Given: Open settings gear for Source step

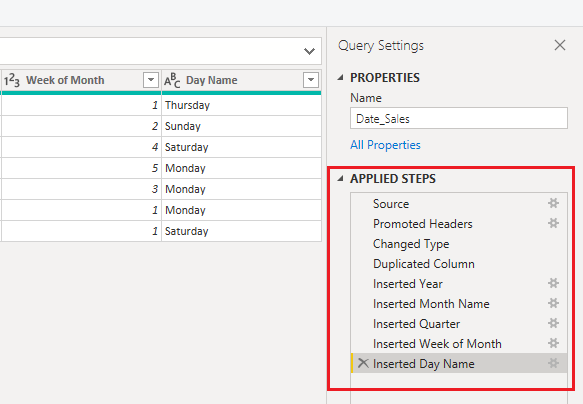Looking at the screenshot, I should pos(553,203).
